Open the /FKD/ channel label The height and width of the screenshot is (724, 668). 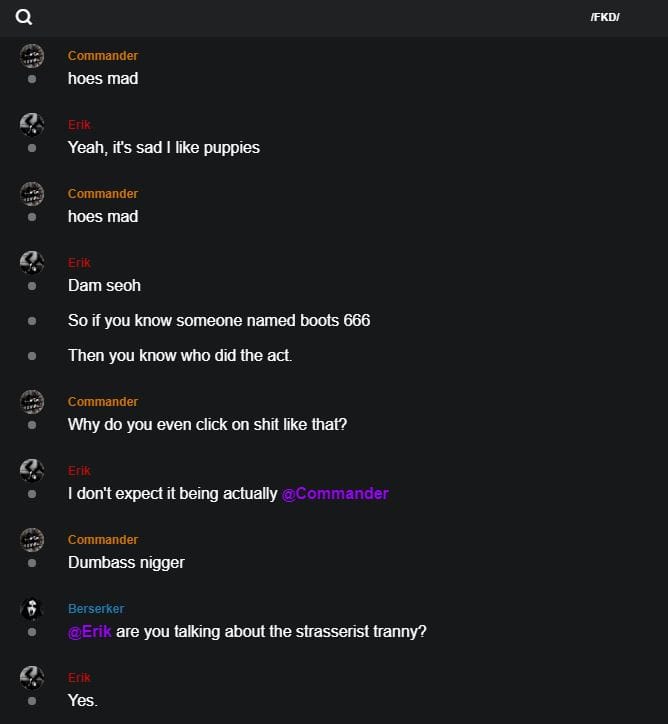pyautogui.click(x=605, y=17)
